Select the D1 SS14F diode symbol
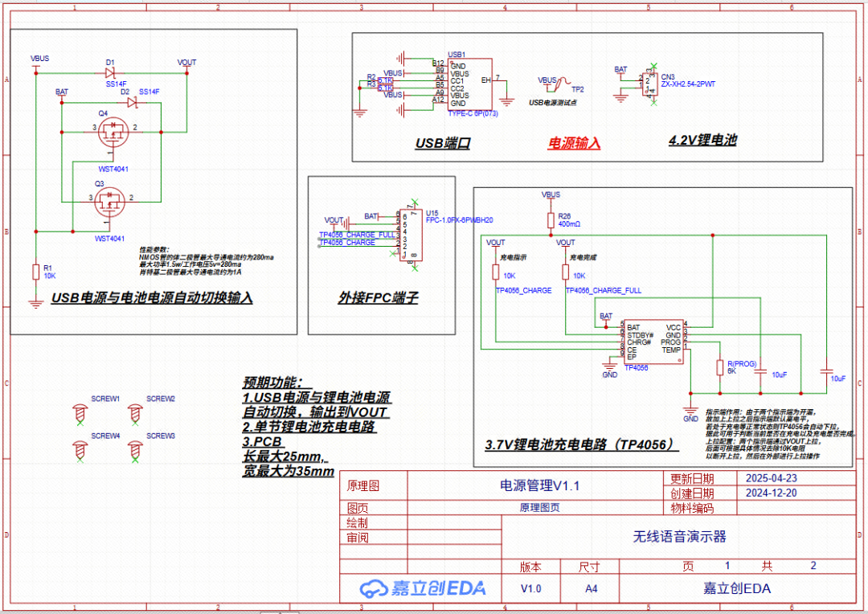Screen dimensions: 868x614 tap(110, 73)
